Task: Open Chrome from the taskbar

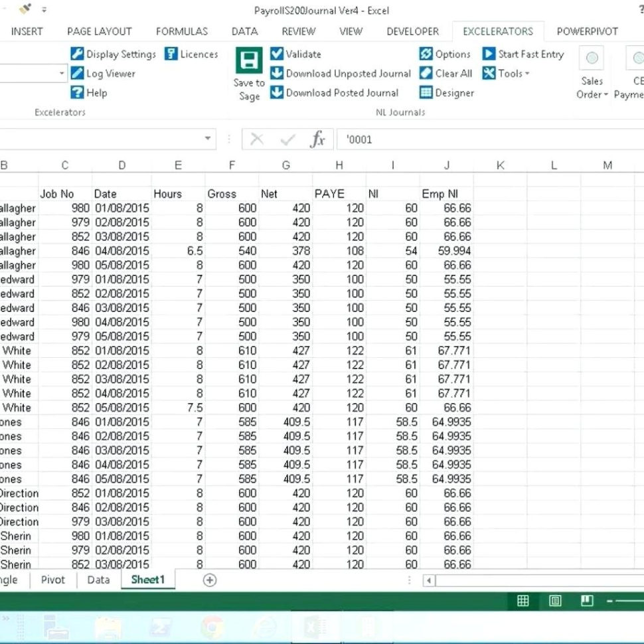Action: (x=212, y=627)
